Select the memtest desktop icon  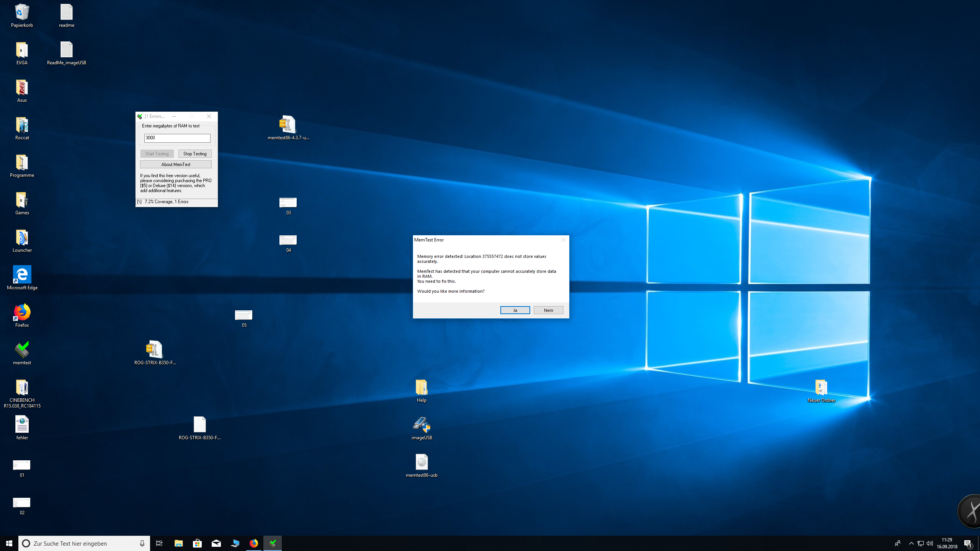click(x=22, y=350)
